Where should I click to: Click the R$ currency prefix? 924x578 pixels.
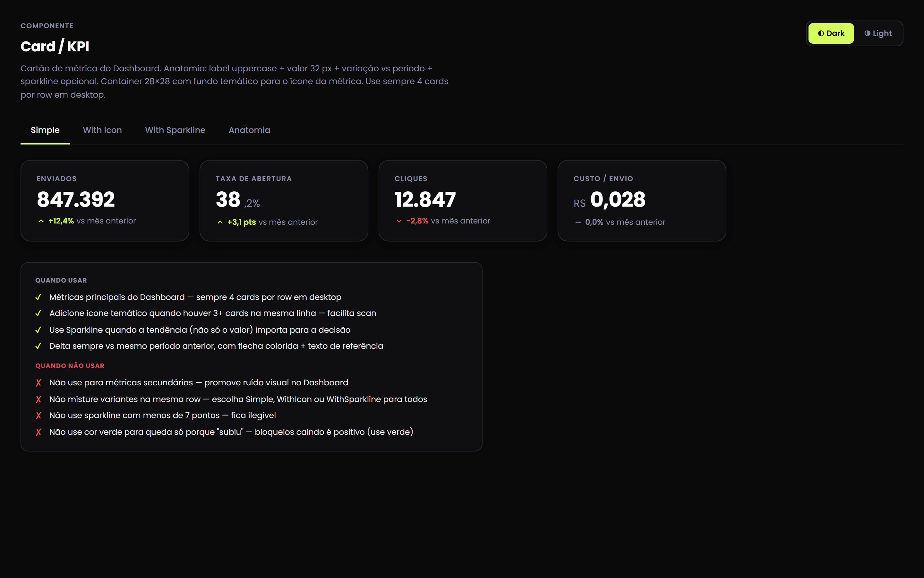[x=580, y=203]
